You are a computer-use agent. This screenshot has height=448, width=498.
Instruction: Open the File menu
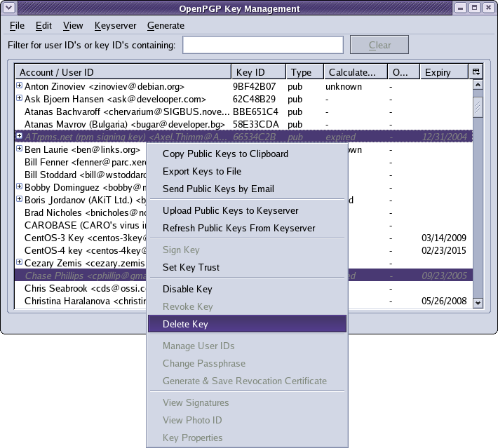point(17,25)
